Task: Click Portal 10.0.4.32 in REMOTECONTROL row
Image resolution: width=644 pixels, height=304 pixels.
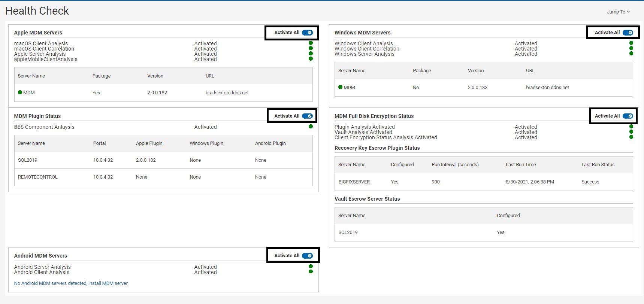Action: click(x=103, y=177)
